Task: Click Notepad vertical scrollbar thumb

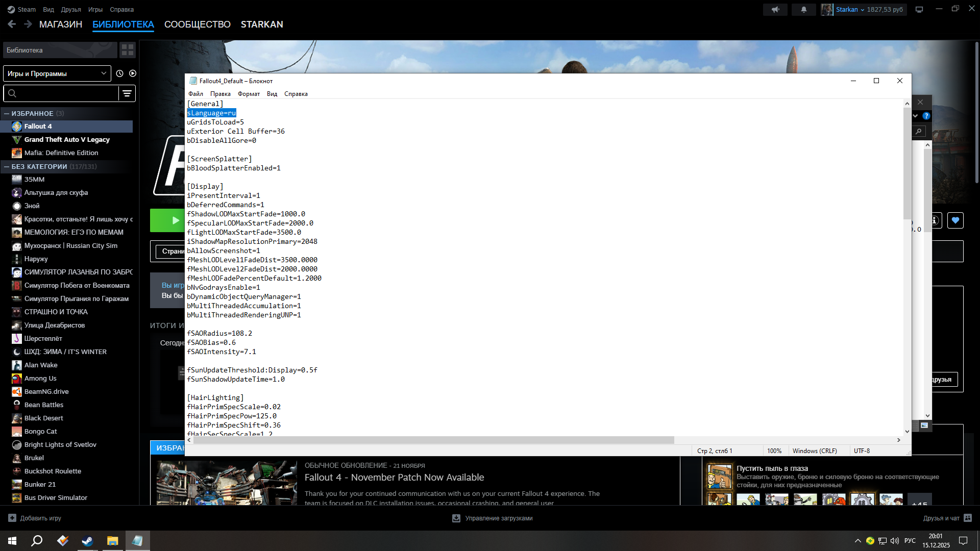Action: click(907, 163)
